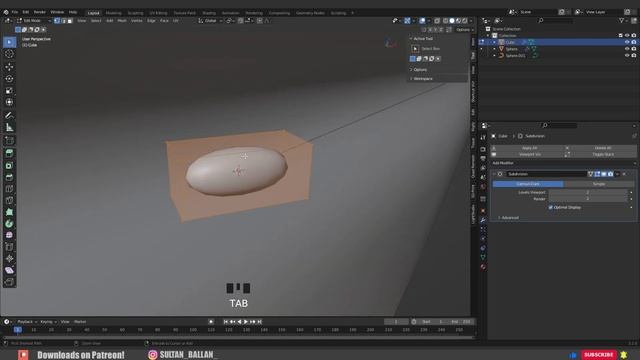640x360 pixels.
Task: Select the Loop Cut tool
Action: tap(9, 189)
